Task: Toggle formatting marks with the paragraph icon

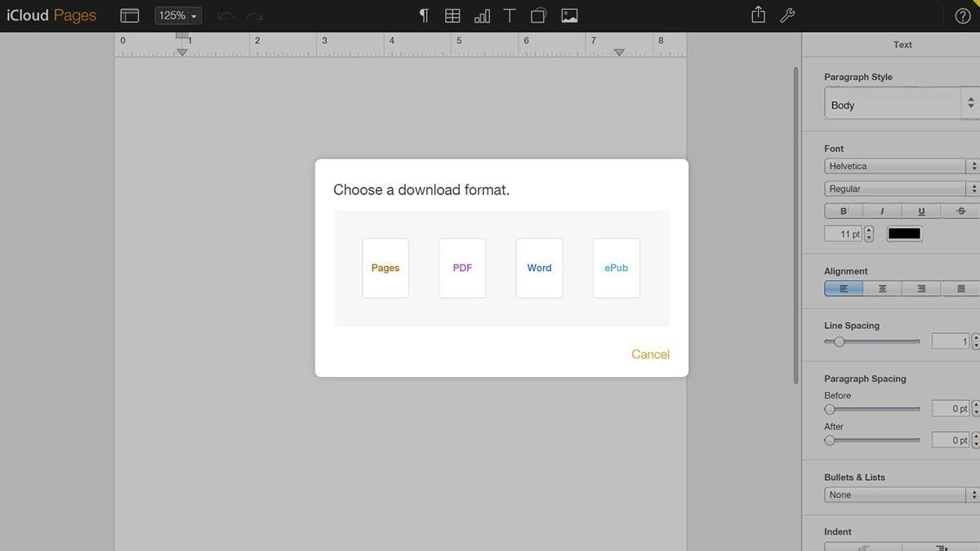Action: (x=422, y=15)
